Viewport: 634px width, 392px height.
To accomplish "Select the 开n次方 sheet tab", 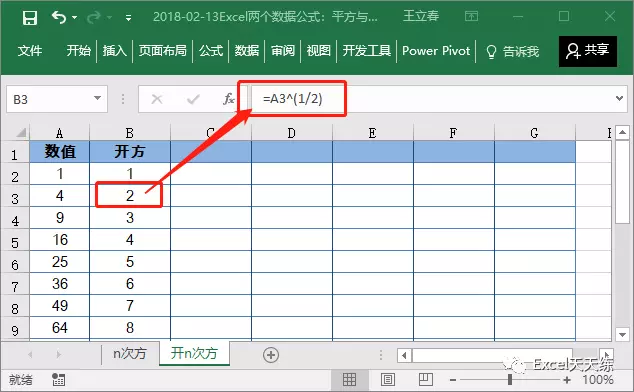I will [194, 353].
